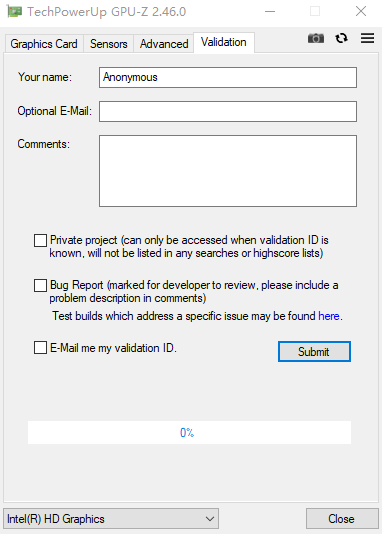382x534 pixels.
Task: Expand the Intel(R) HD Graphics dropdown
Action: (111, 519)
